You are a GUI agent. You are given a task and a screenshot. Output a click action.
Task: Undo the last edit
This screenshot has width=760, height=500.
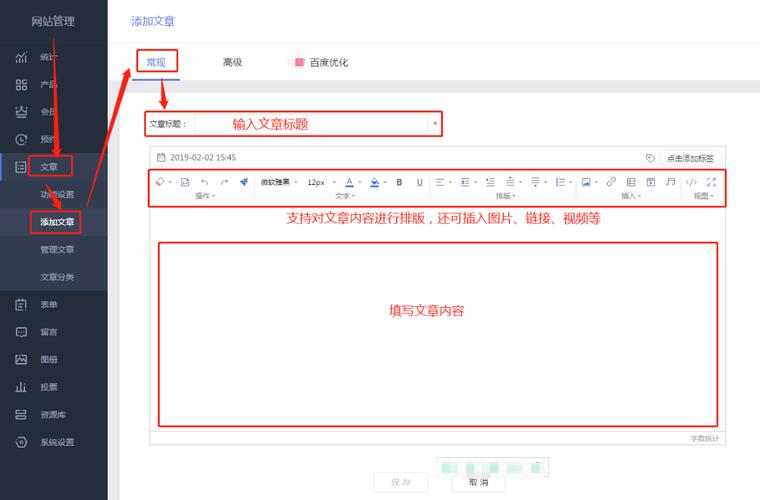[205, 182]
